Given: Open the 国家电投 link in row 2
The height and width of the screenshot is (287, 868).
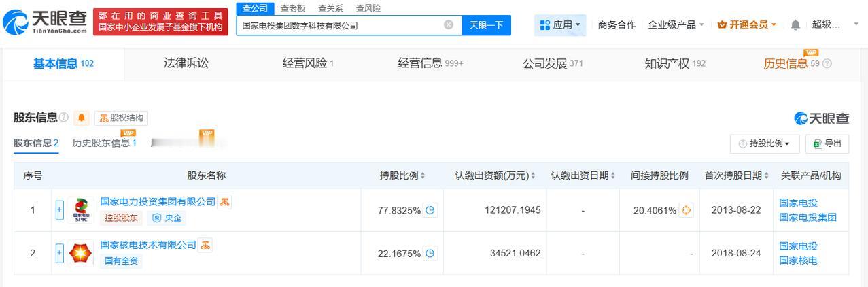Looking at the screenshot, I should 798,246.
